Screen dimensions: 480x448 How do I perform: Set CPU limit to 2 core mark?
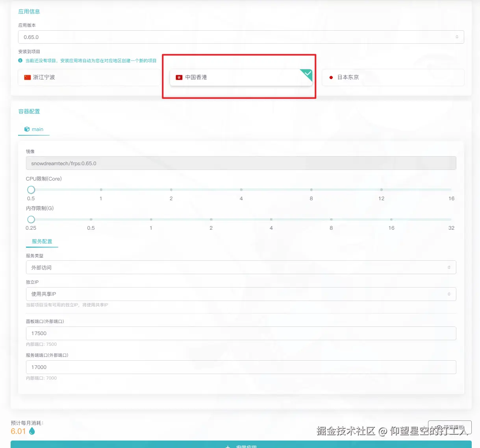(x=171, y=190)
